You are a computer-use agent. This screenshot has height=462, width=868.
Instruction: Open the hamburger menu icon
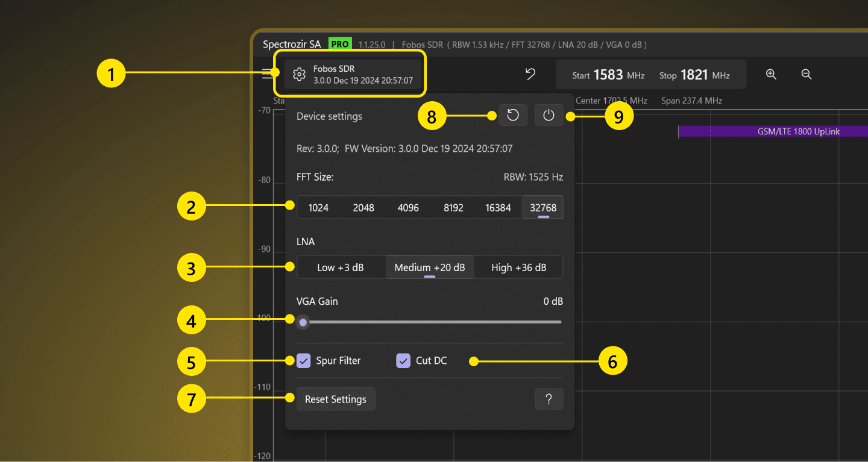click(x=268, y=74)
